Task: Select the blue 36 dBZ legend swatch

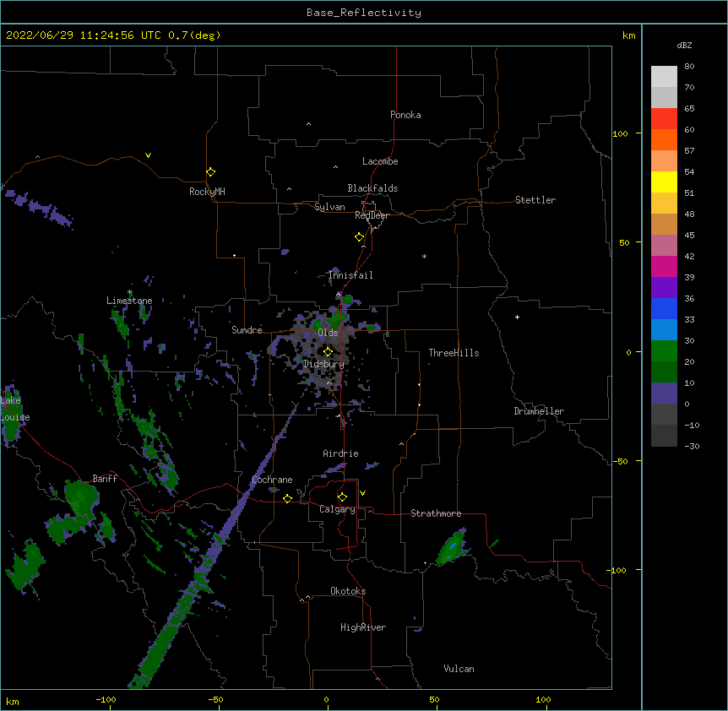Action: [664, 308]
